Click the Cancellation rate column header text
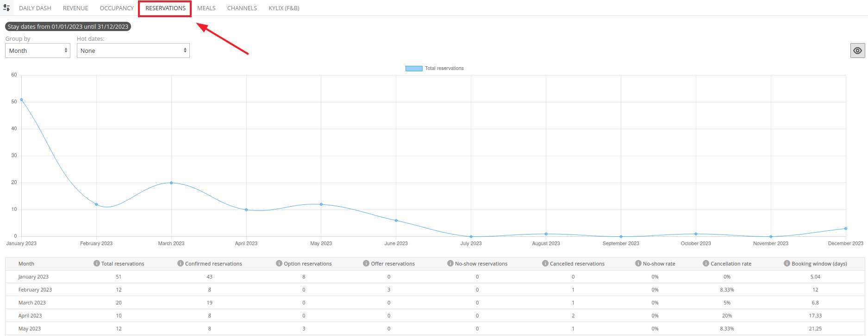This screenshot has width=868, height=336. [x=731, y=264]
